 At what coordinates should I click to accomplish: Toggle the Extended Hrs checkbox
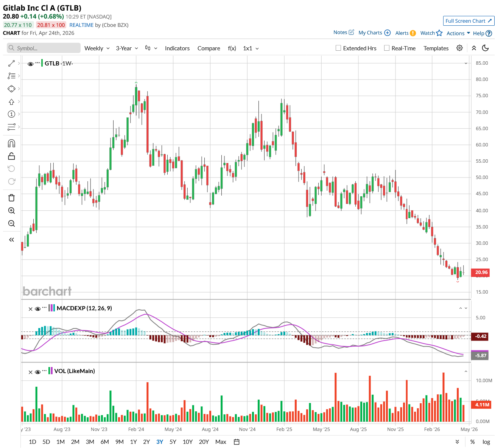pyautogui.click(x=338, y=48)
